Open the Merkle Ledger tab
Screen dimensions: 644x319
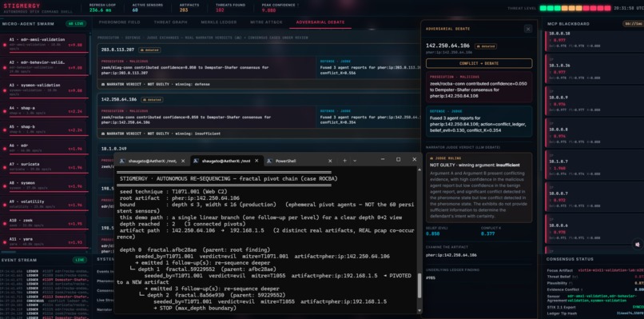pyautogui.click(x=218, y=22)
